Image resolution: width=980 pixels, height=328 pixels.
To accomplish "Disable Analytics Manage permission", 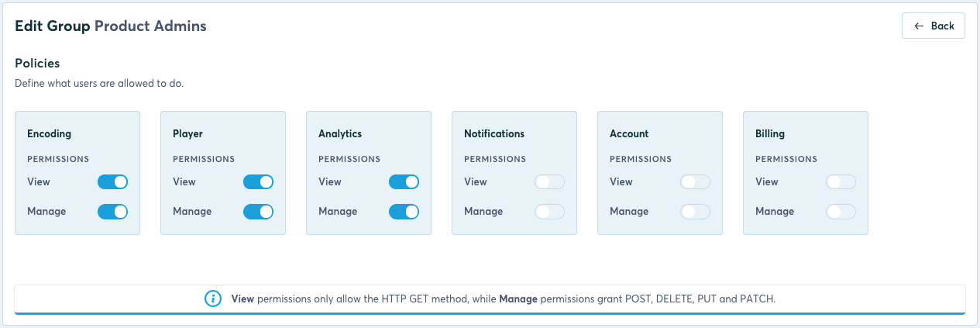I will [404, 212].
